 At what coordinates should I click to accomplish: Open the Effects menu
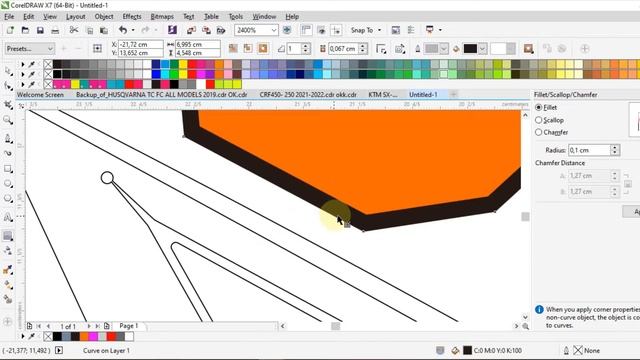(132, 17)
